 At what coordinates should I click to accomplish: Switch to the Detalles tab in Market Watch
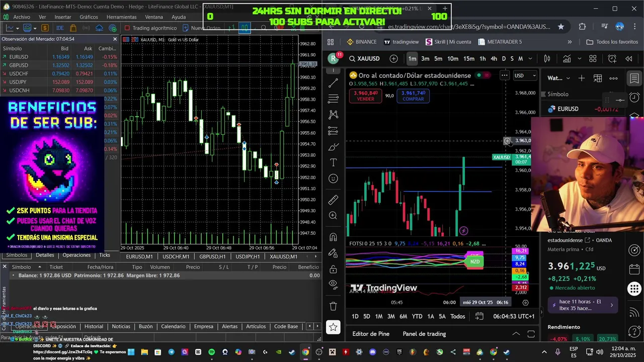[45, 255]
